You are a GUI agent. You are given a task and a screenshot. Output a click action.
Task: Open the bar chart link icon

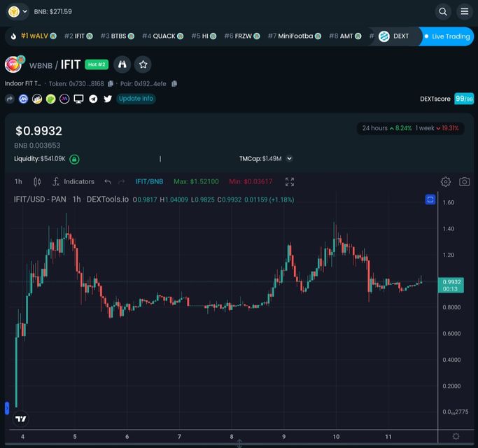37,99
